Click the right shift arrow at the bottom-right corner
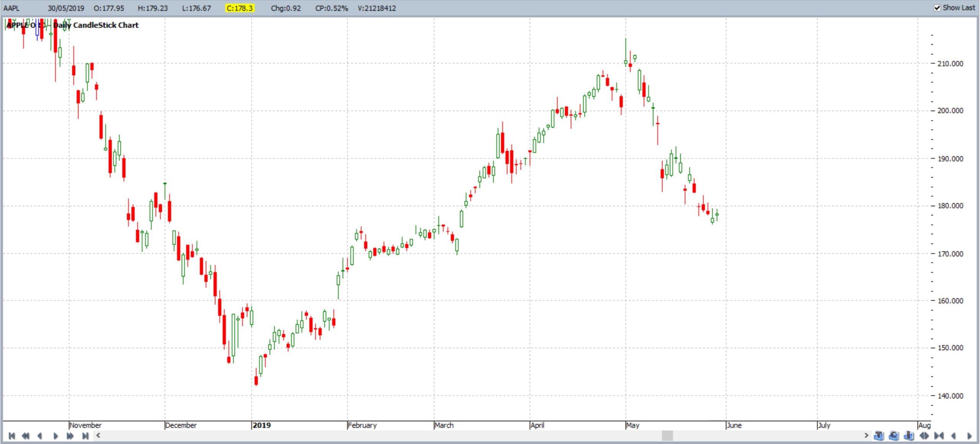Image resolution: width=980 pixels, height=444 pixels. [969, 436]
